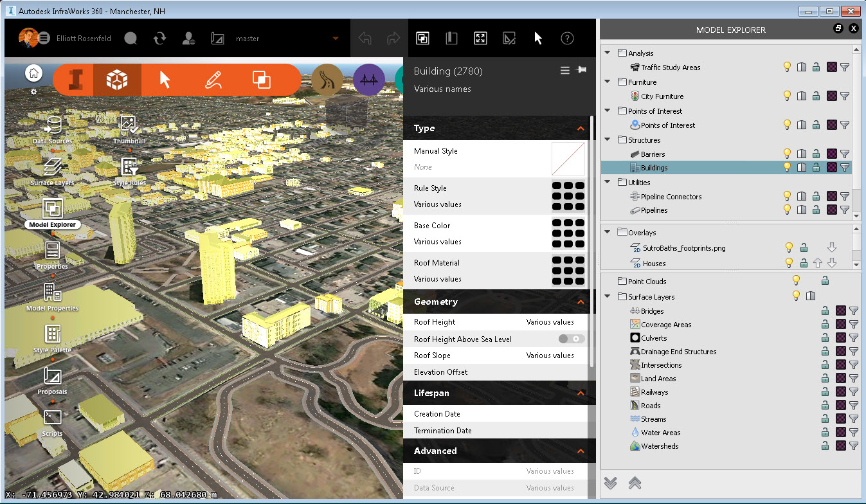Image resolution: width=866 pixels, height=504 pixels.
Task: Activate the pencil draw tool in the ribbon
Action: (214, 80)
